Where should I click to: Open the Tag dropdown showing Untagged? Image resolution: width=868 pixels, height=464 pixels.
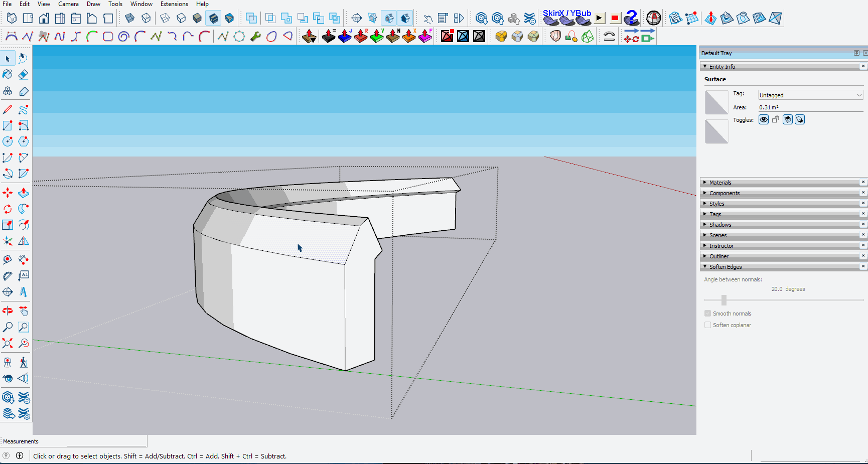point(810,95)
